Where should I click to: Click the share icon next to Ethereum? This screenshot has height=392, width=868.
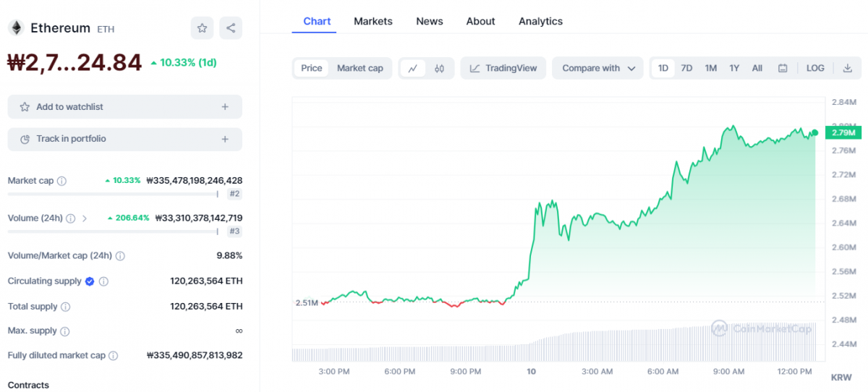(231, 28)
